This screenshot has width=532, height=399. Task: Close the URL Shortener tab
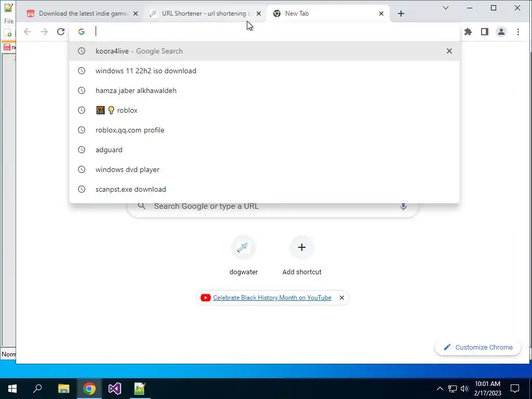click(259, 14)
